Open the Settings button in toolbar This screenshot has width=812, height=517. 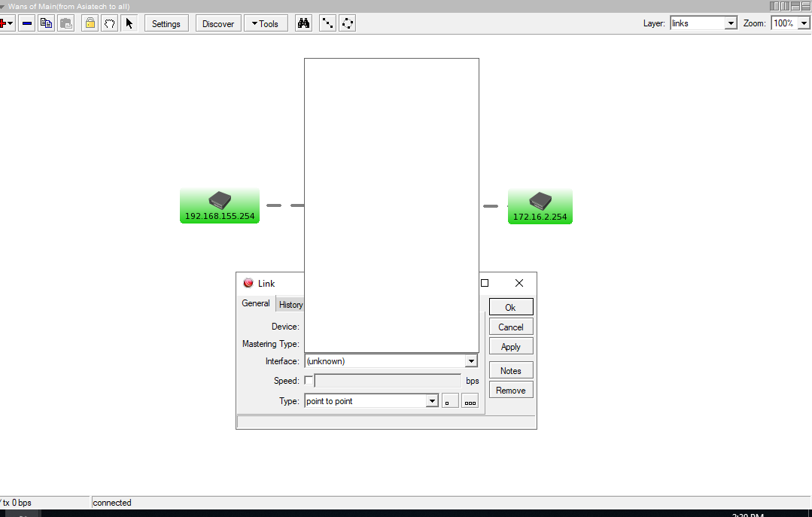click(x=166, y=23)
